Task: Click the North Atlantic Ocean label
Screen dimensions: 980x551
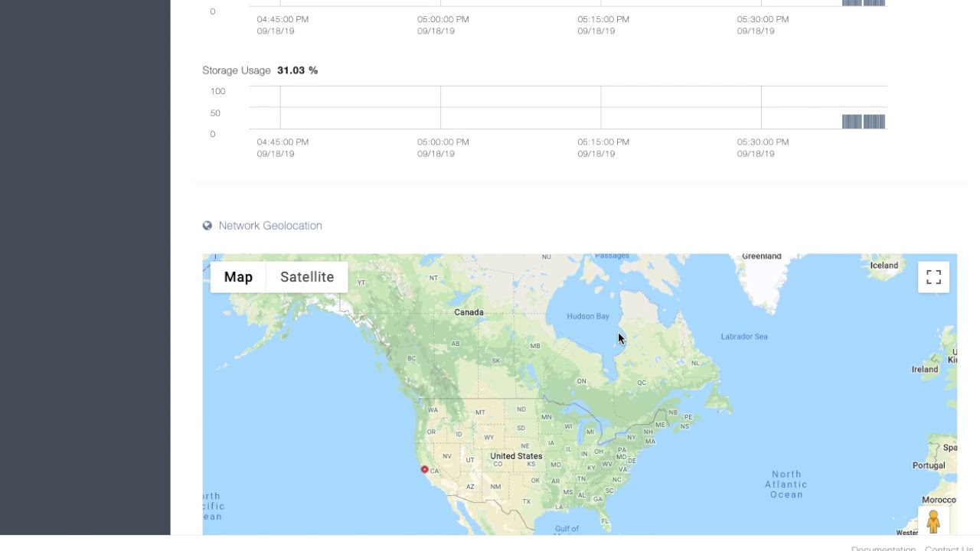Action: 786,484
